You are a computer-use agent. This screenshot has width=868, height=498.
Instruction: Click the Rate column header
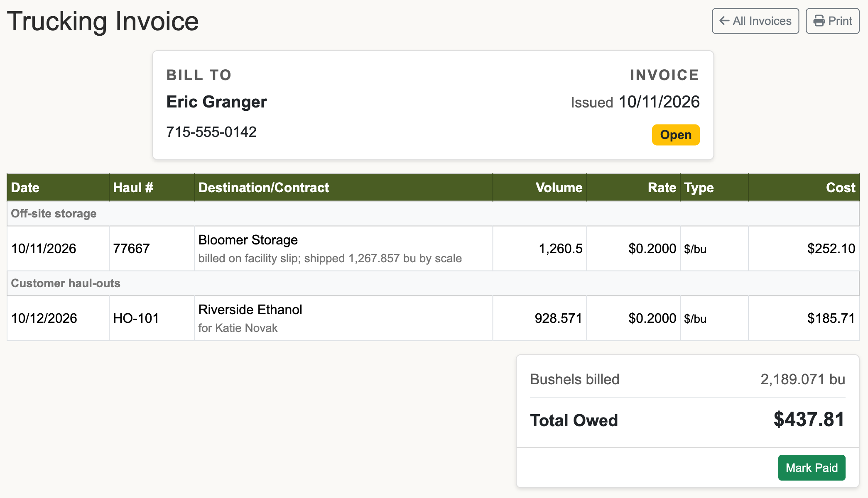coord(633,188)
